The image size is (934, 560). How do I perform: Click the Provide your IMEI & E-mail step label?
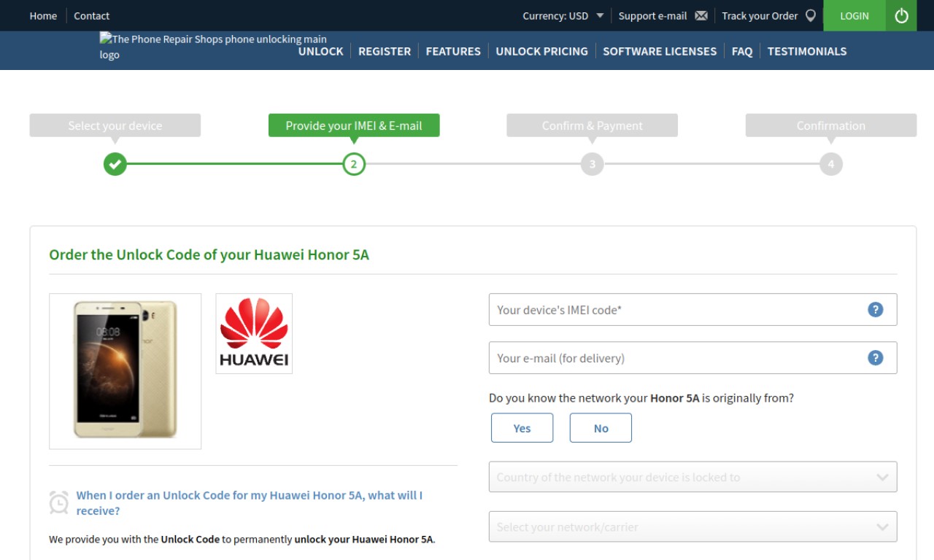tap(354, 125)
